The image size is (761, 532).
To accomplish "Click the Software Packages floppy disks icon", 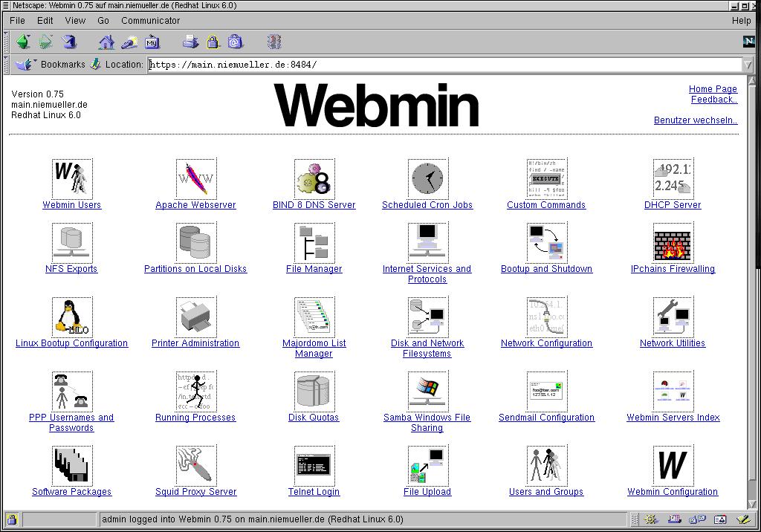I will point(72,465).
